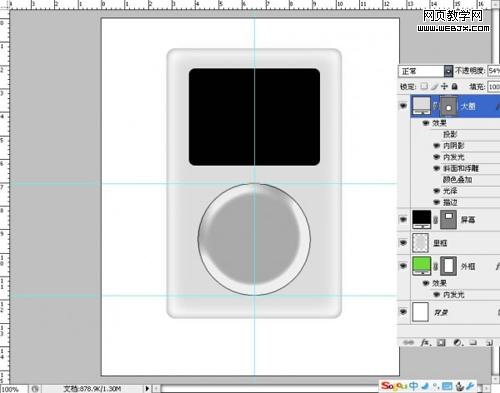
Task: Toggle visibility of 光泽 effect
Action: click(437, 191)
